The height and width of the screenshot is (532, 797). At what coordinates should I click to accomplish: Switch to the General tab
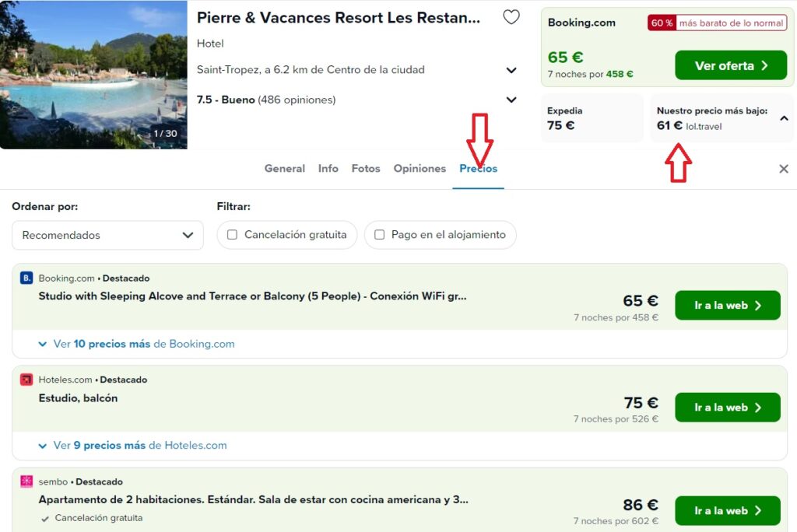point(285,169)
